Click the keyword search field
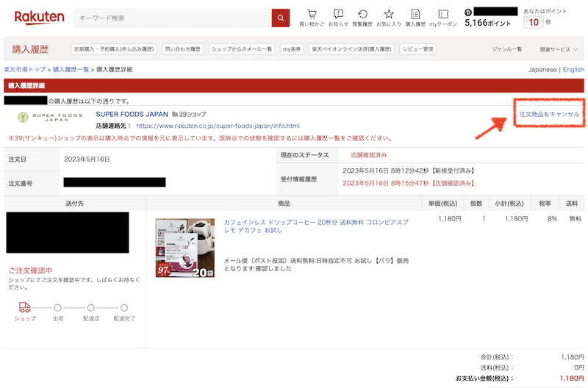The image size is (588, 388). [x=173, y=18]
